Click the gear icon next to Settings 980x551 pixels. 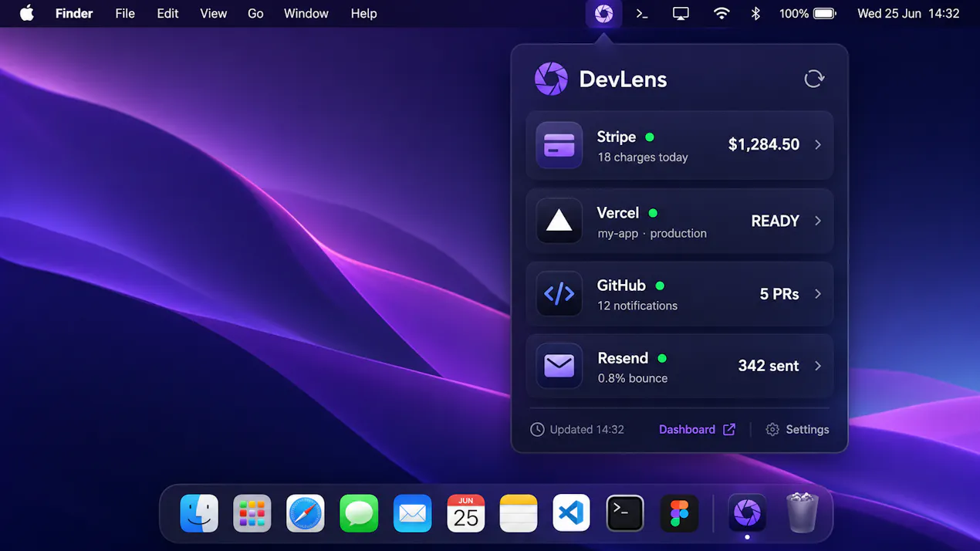coord(772,430)
